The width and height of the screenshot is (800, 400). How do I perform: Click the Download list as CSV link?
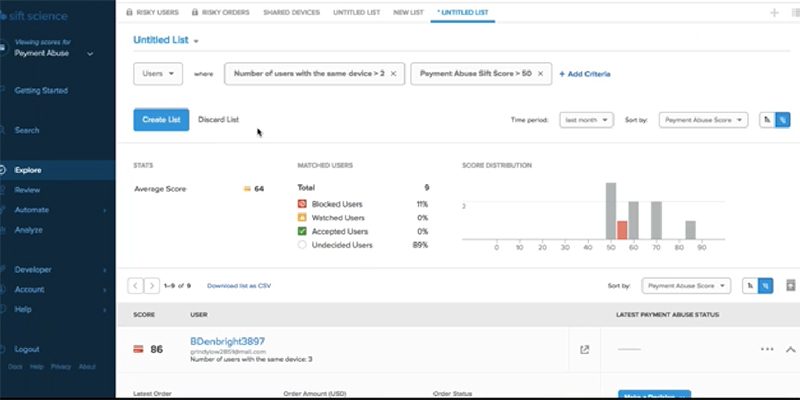coord(239,286)
